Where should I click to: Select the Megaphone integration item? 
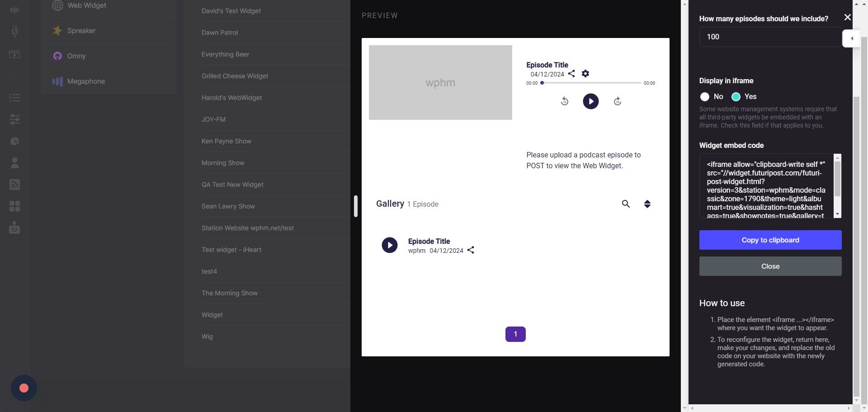(86, 81)
